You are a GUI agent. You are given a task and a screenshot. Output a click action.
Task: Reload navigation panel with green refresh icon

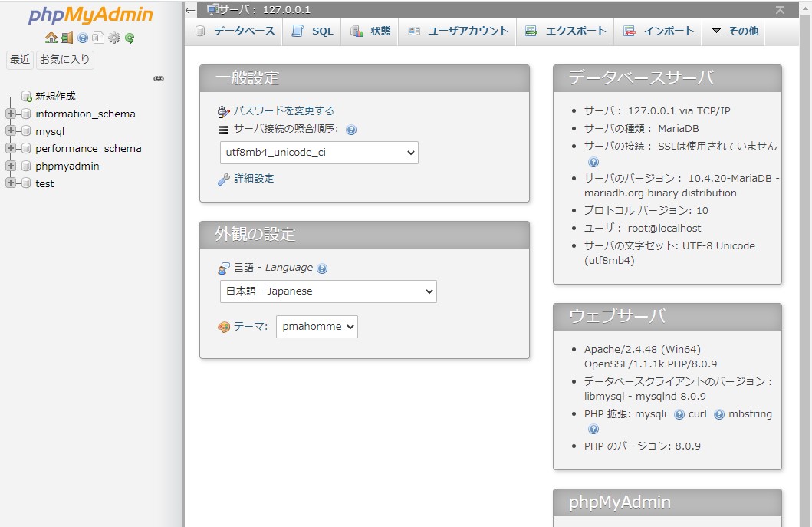coord(130,38)
